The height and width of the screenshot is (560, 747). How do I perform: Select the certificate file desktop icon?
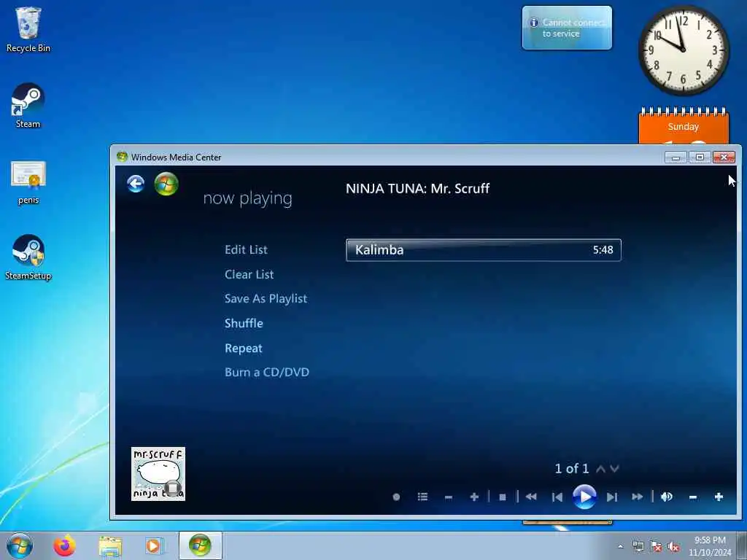(28, 183)
